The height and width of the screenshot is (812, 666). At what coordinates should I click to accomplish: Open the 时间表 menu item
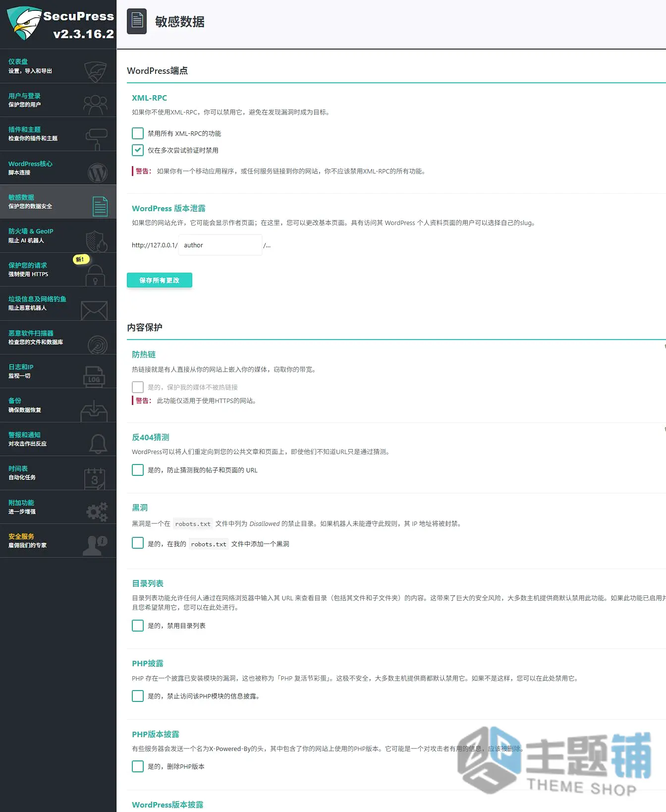pyautogui.click(x=58, y=473)
